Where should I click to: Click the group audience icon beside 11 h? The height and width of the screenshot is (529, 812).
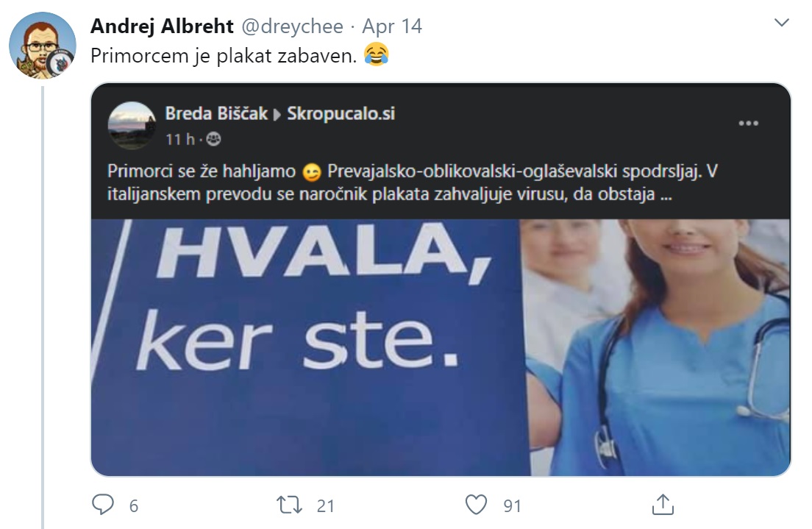(213, 139)
